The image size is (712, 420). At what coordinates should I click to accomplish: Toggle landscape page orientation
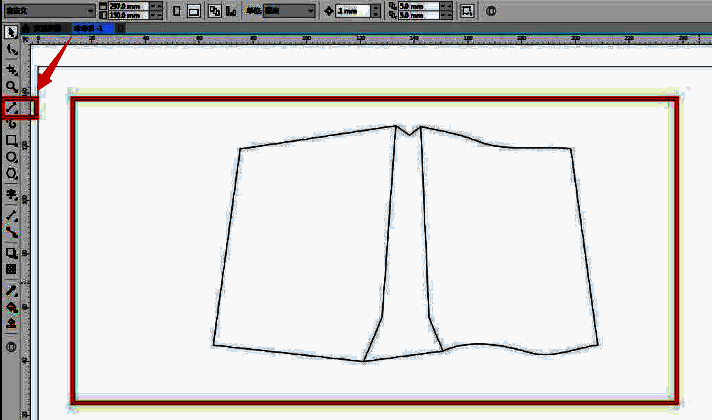click(194, 11)
